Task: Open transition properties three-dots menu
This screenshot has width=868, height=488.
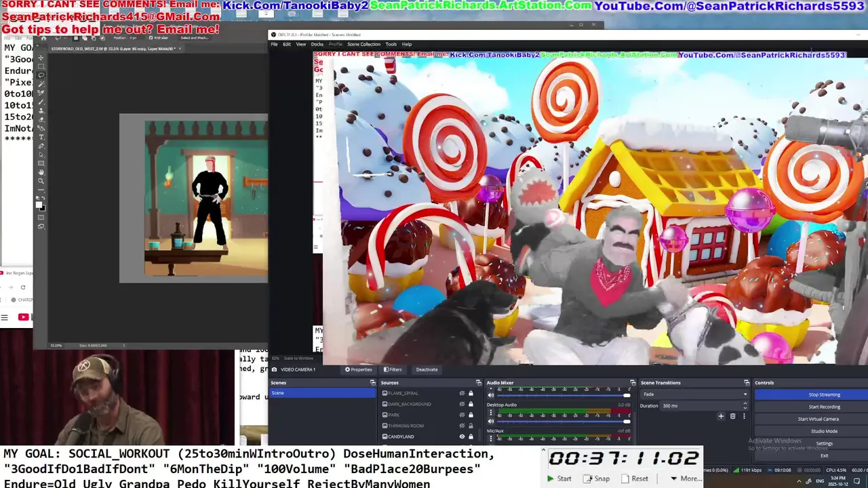Action: click(x=744, y=416)
